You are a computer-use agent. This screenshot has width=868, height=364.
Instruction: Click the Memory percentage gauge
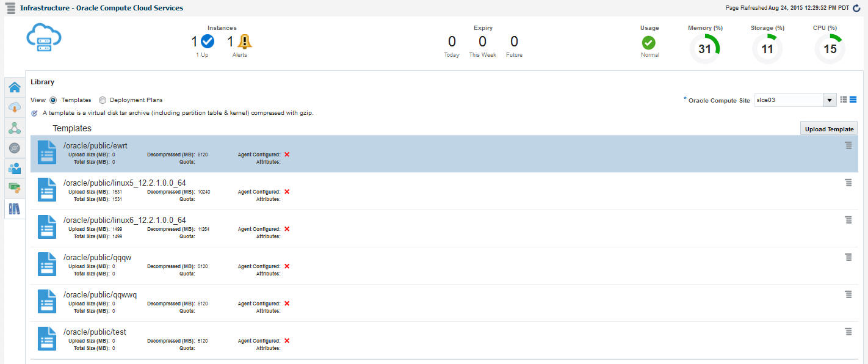pos(705,49)
